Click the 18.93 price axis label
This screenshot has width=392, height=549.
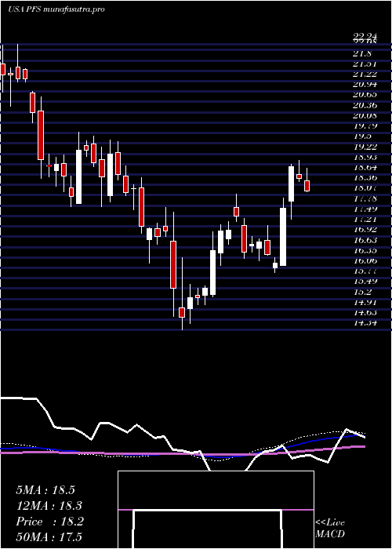coord(365,157)
